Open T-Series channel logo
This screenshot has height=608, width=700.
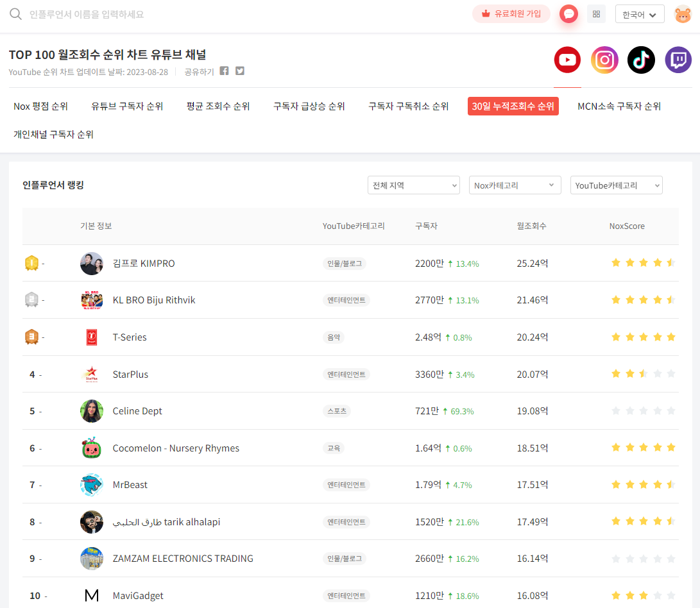(92, 337)
